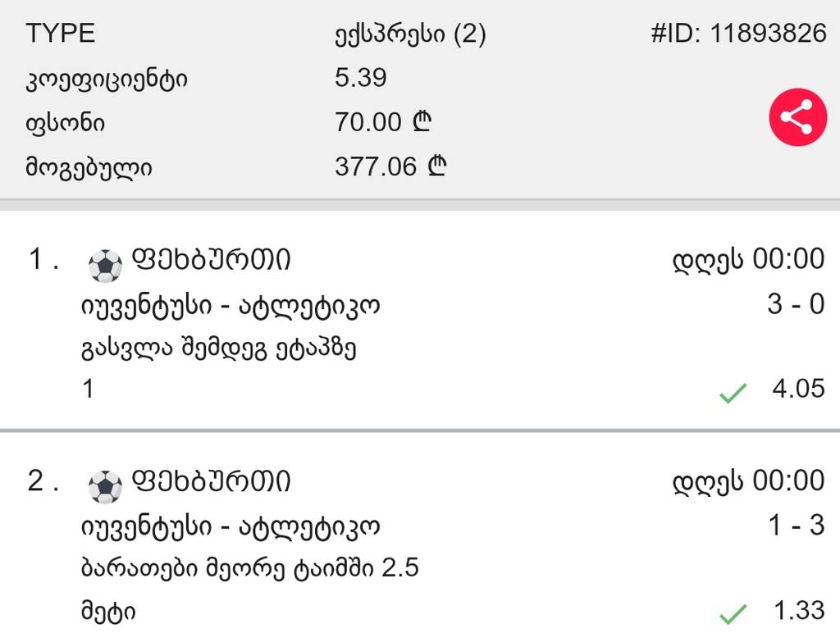840x642 pixels.
Task: Click the 70.00 ₾ stake amount
Action: pos(383,123)
